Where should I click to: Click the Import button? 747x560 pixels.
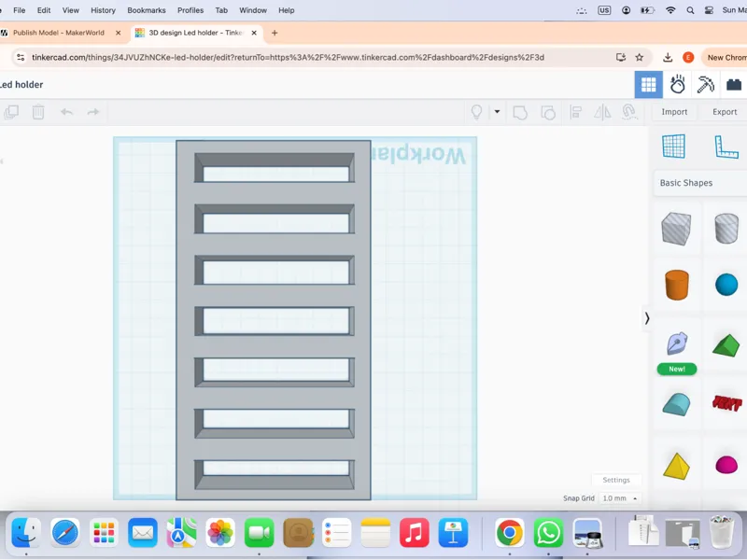[674, 112]
